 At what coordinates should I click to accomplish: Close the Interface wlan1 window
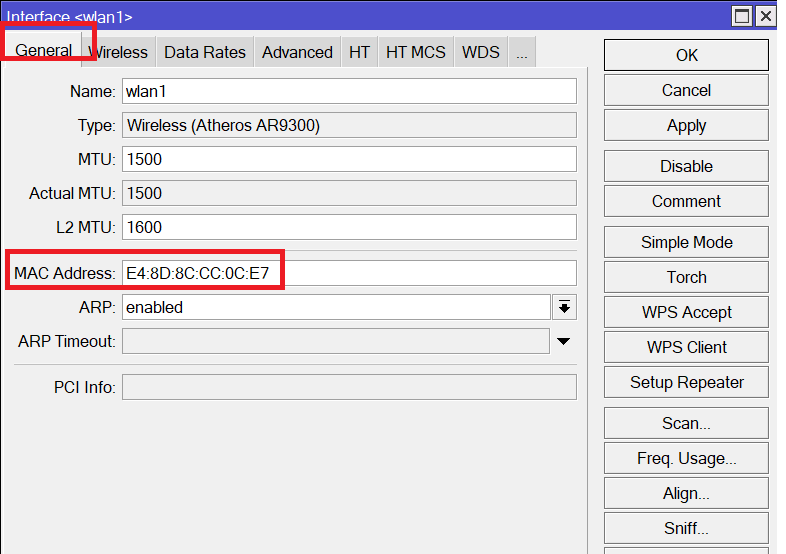pos(766,16)
